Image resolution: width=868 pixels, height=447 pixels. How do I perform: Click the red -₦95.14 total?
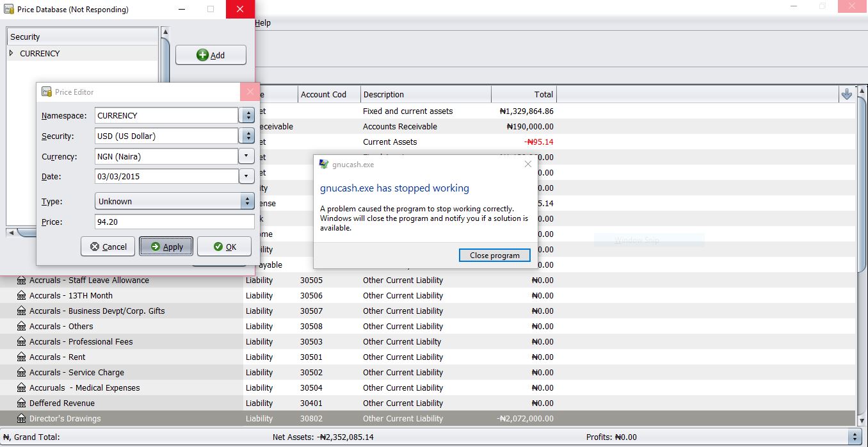(x=539, y=142)
